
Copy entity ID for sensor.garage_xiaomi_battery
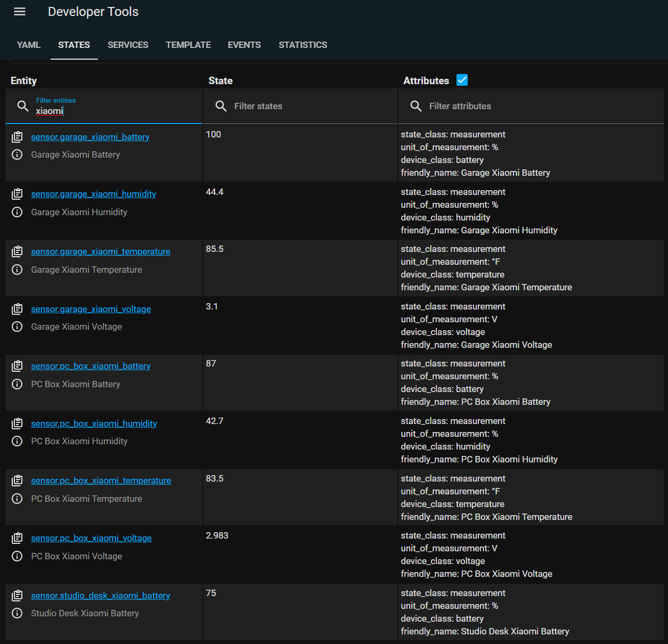pos(17,137)
